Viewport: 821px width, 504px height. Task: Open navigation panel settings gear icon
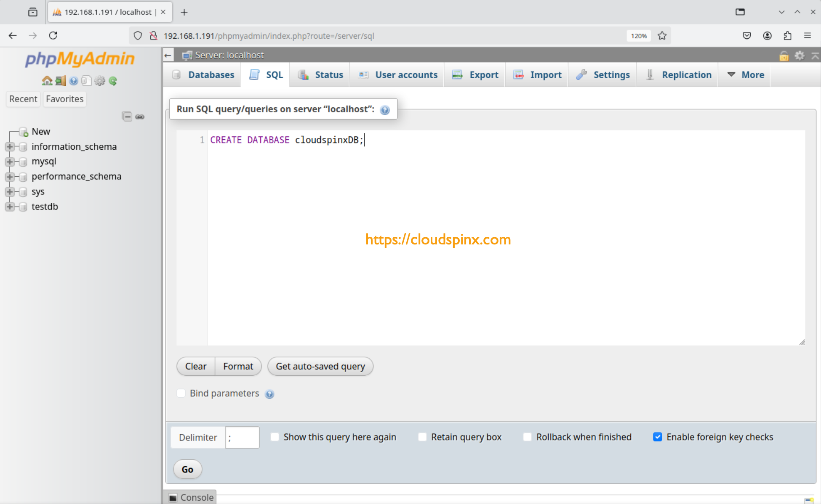tap(100, 81)
